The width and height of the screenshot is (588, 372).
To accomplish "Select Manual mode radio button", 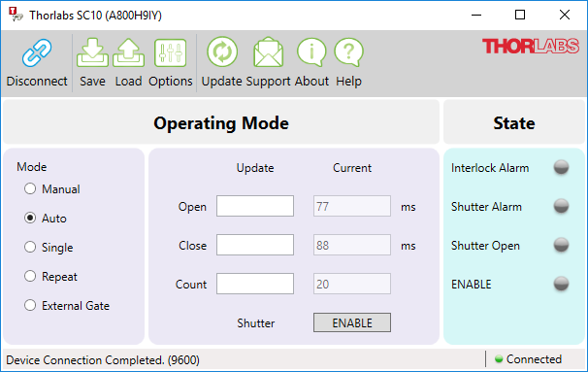I will tap(30, 188).
